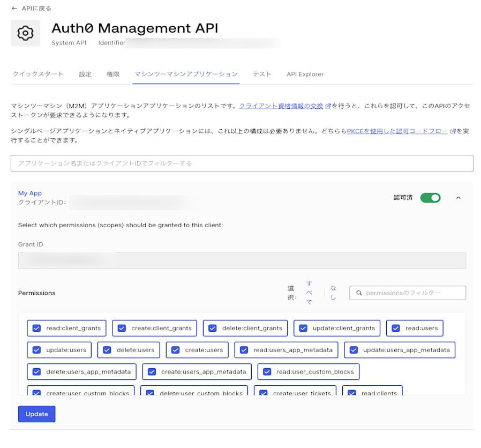Click the Grant ID field
The width and height of the screenshot is (481, 448).
pos(242,260)
